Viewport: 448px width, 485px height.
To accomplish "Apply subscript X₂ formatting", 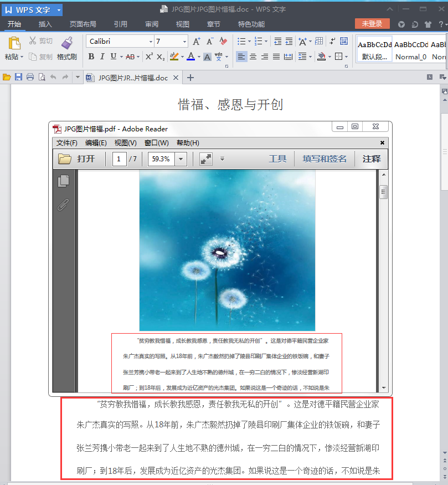I will 161,57.
